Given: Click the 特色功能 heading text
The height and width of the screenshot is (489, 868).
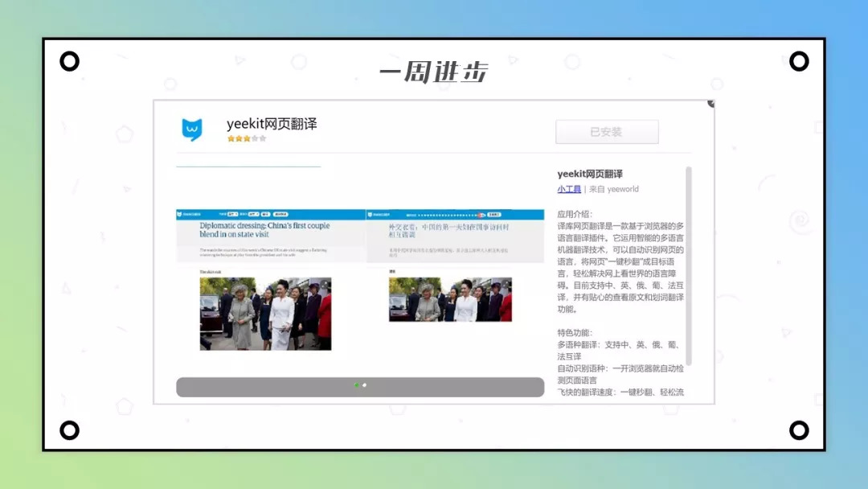Looking at the screenshot, I should 575,332.
